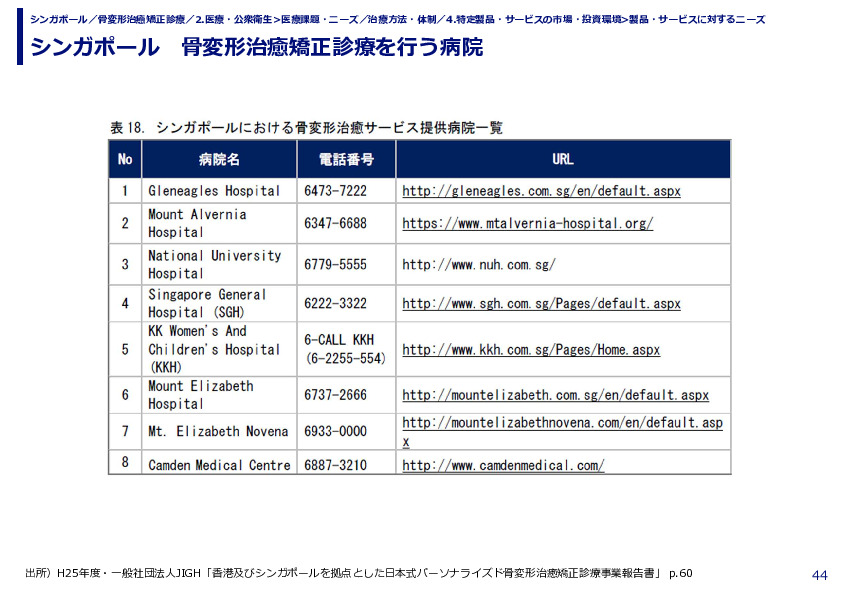Open the camdenmedical.com link
Viewport: 842px width, 595px height.
(x=503, y=465)
